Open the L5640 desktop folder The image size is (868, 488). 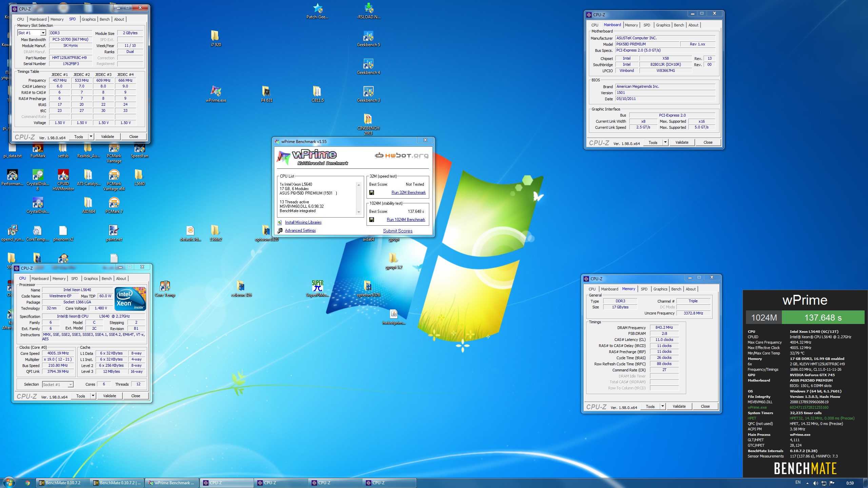coord(139,177)
